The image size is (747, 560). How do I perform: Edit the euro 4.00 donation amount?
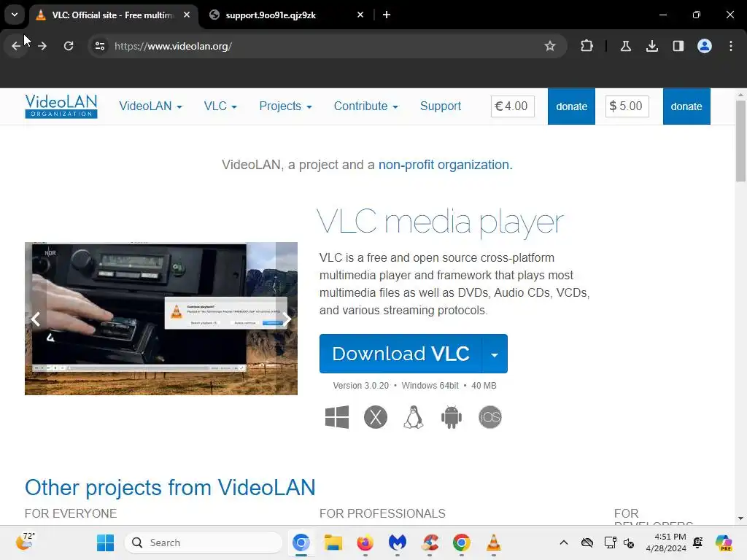point(512,106)
